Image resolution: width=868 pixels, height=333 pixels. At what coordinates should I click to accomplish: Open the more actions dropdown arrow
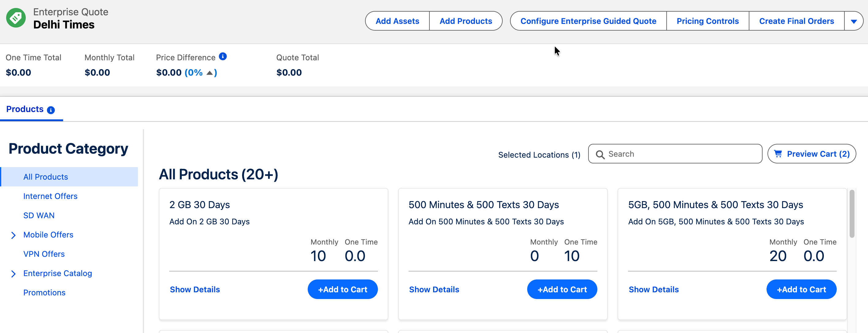point(854,21)
